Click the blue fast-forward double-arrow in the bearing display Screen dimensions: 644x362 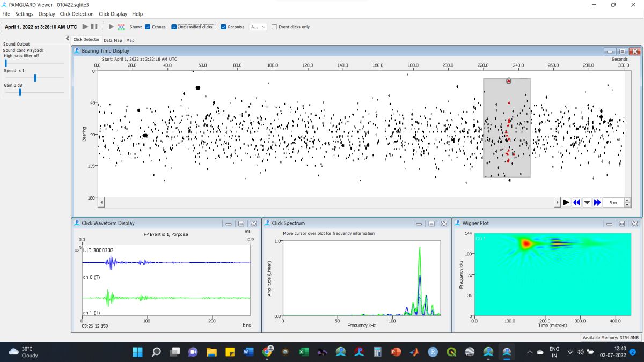[597, 202]
